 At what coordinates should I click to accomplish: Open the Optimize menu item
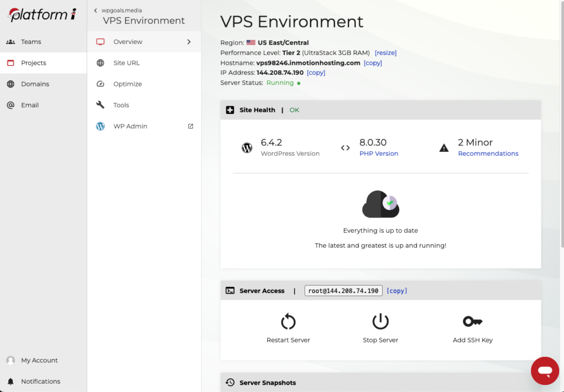click(127, 84)
